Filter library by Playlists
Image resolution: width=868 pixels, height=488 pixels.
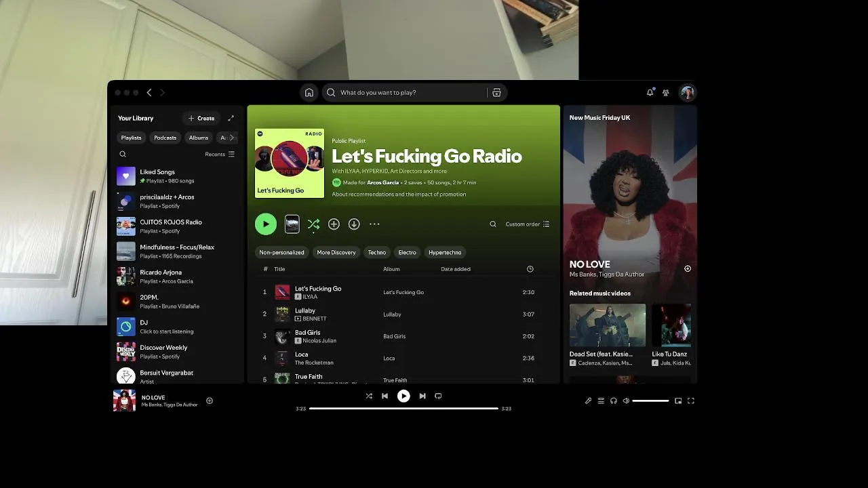[x=131, y=138]
